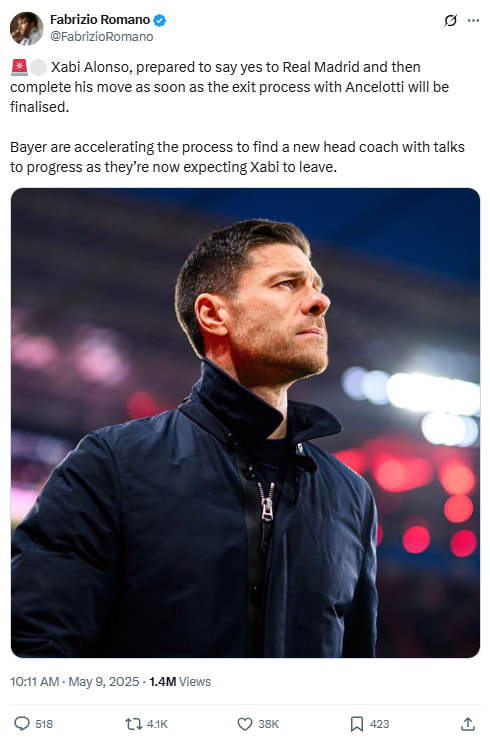This screenshot has height=738, width=490.
Task: Open the @FabrizioRomano handle link
Action: pyautogui.click(x=102, y=37)
